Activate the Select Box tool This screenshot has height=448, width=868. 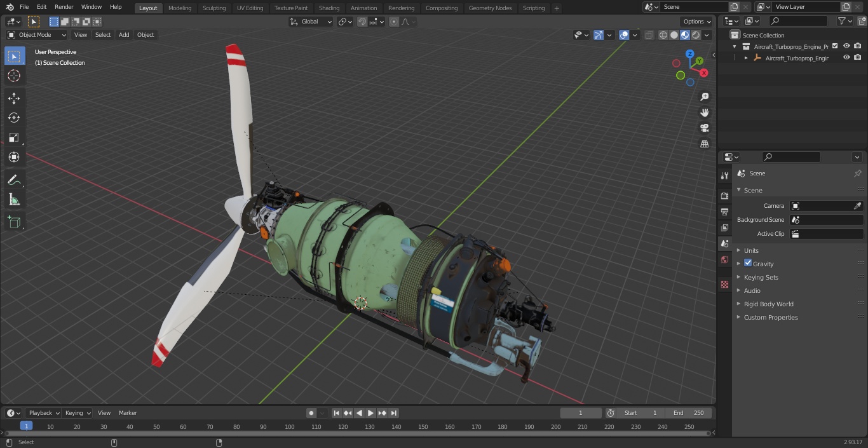(14, 56)
